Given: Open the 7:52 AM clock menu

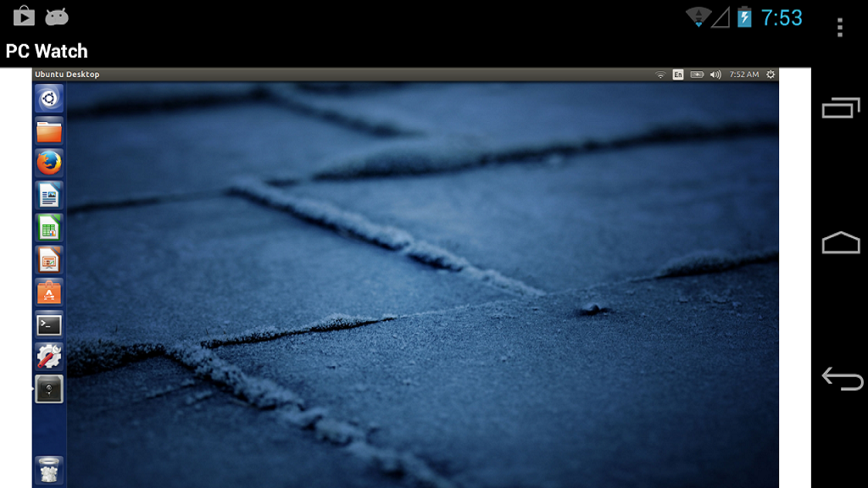Looking at the screenshot, I should click(x=744, y=75).
